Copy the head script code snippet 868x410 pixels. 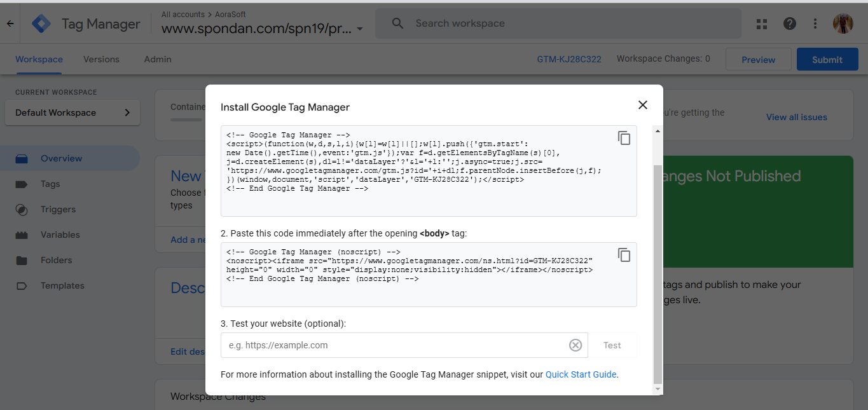[624, 138]
